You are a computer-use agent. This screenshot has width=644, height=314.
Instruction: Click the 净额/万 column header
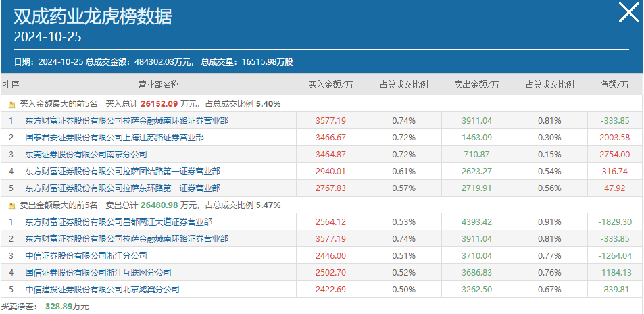click(614, 84)
